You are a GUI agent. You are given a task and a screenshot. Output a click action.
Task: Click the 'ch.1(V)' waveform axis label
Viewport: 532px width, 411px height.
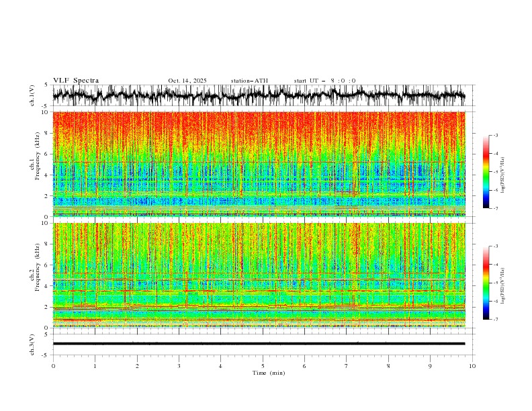tap(32, 95)
